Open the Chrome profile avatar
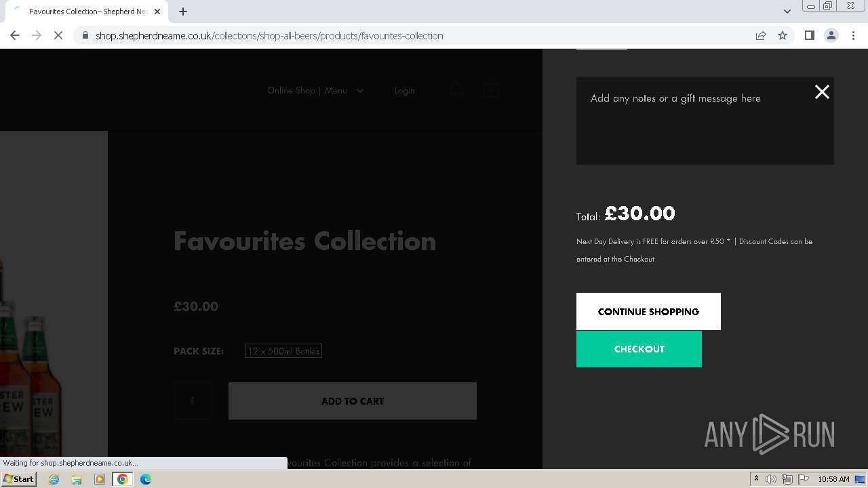 (x=831, y=36)
